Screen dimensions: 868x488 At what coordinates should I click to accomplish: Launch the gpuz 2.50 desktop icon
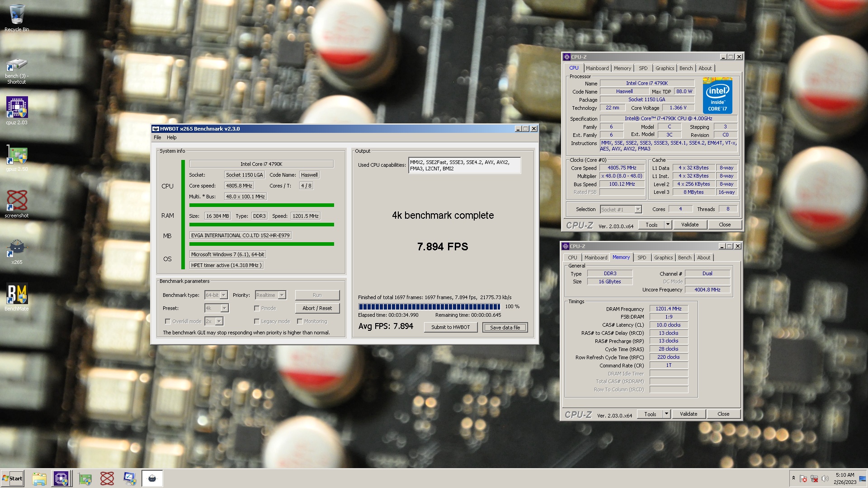17,158
